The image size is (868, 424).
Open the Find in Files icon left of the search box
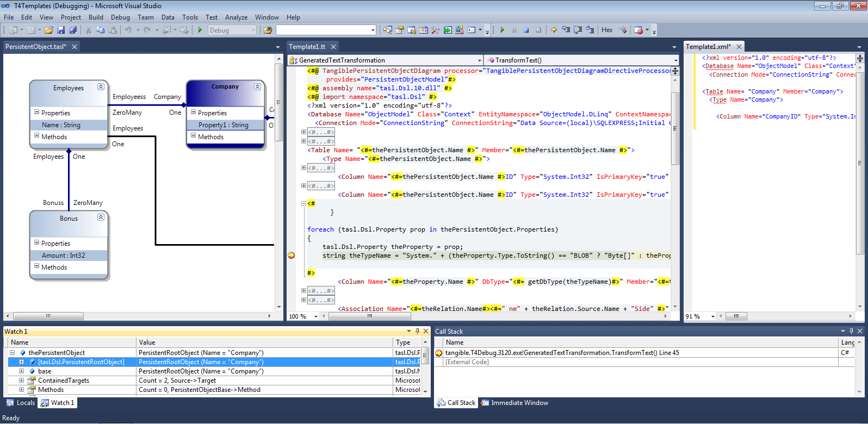[x=268, y=30]
